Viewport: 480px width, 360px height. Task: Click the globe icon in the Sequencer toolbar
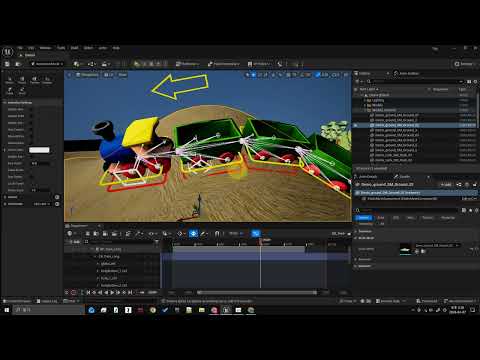pos(70,234)
